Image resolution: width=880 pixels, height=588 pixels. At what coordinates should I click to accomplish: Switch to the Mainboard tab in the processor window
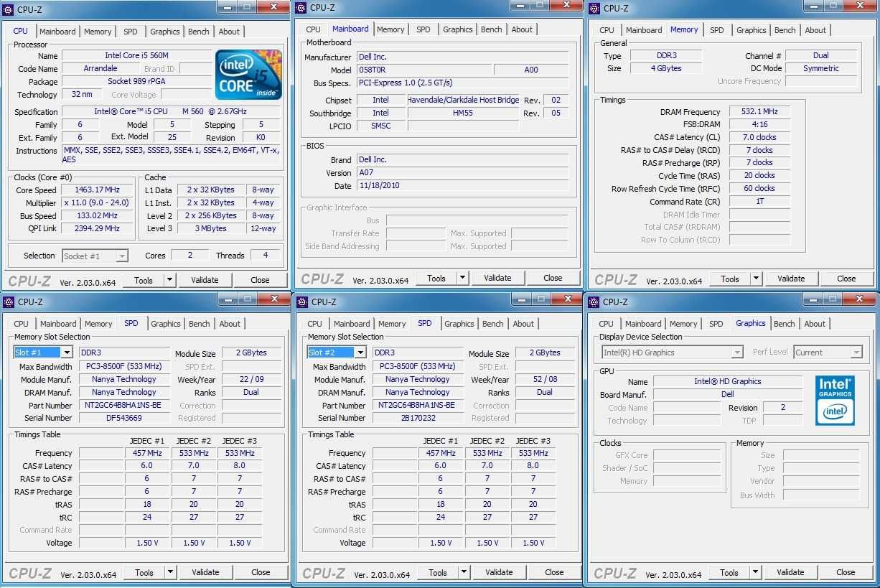(x=57, y=32)
